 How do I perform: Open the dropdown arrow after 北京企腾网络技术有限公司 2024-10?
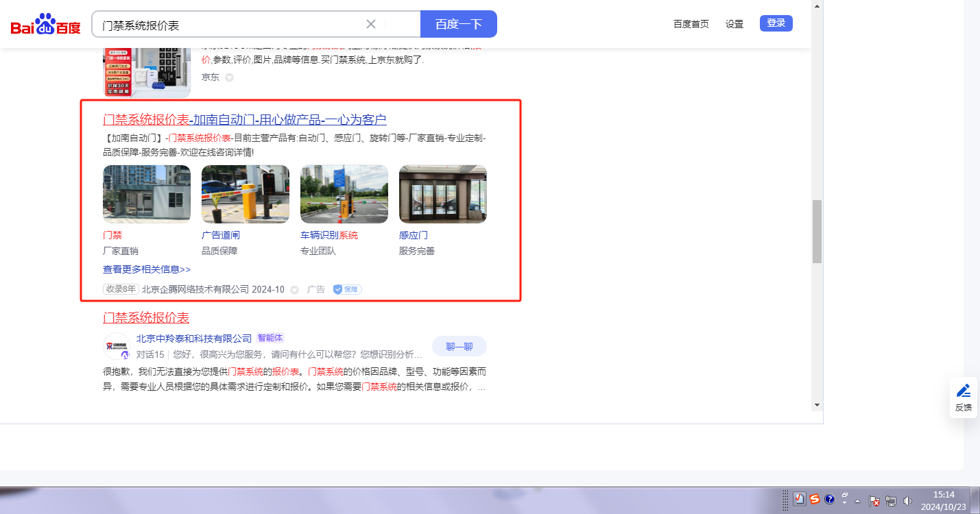click(x=295, y=290)
